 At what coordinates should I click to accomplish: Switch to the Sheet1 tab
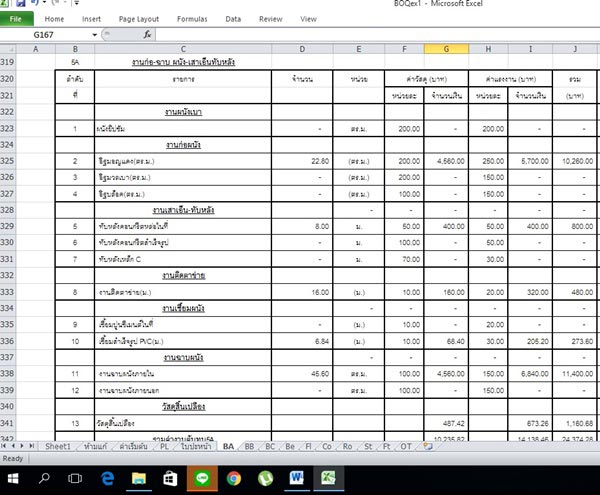tap(58, 446)
